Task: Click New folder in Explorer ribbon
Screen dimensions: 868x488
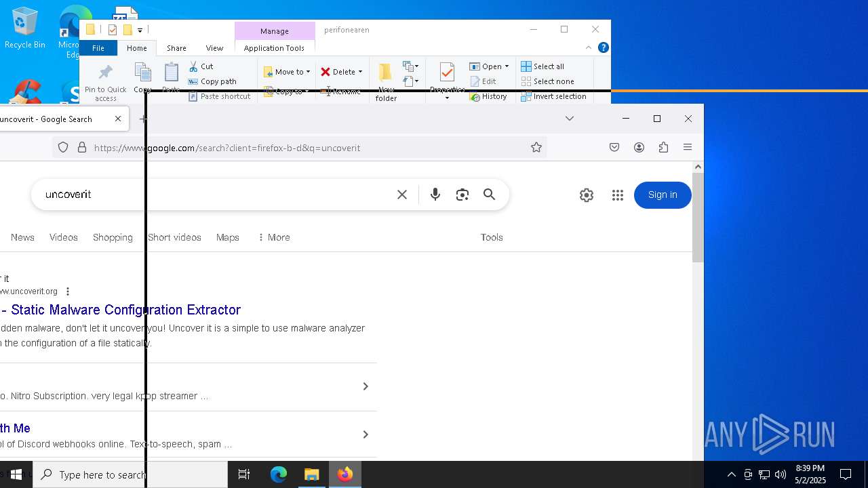Action: coord(386,83)
